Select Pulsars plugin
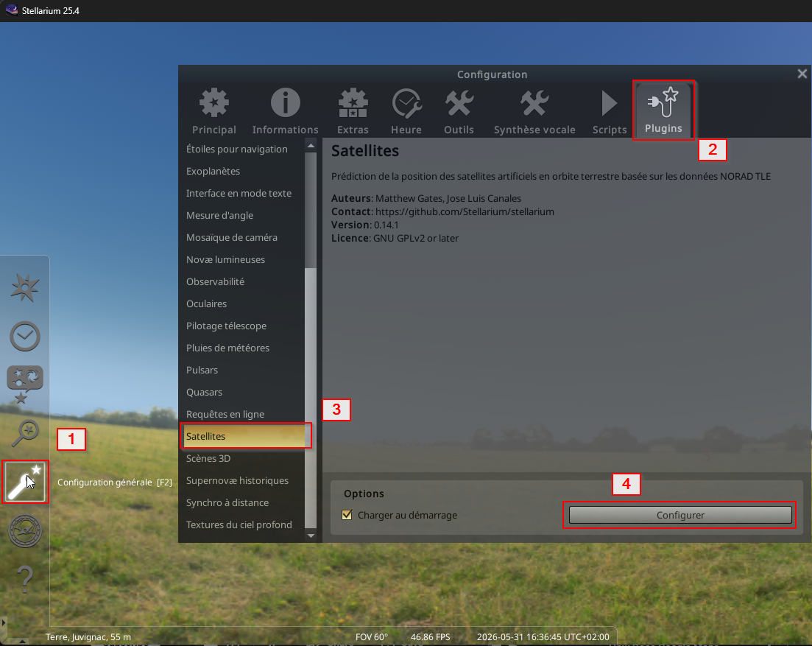Screen dimensions: 812x646 tap(242, 370)
